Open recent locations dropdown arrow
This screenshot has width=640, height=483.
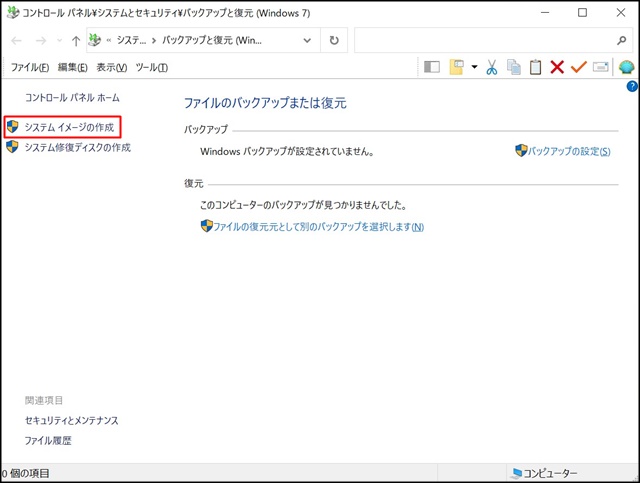click(x=60, y=40)
